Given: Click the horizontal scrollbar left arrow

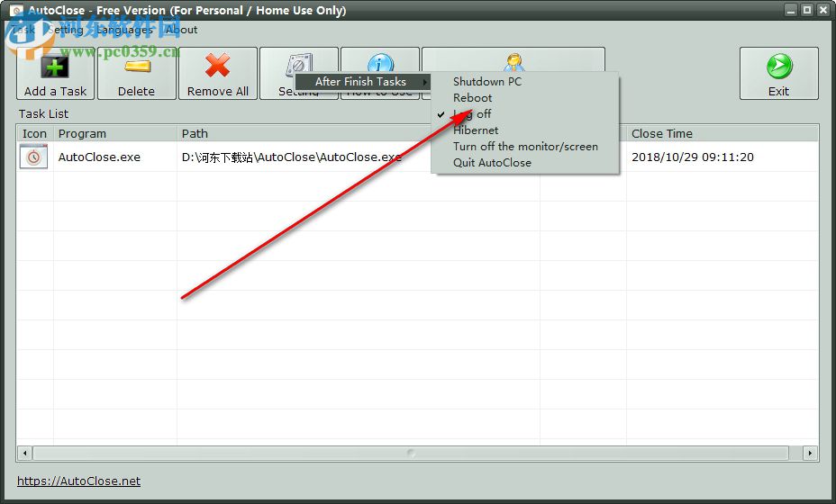Looking at the screenshot, I should click(24, 454).
